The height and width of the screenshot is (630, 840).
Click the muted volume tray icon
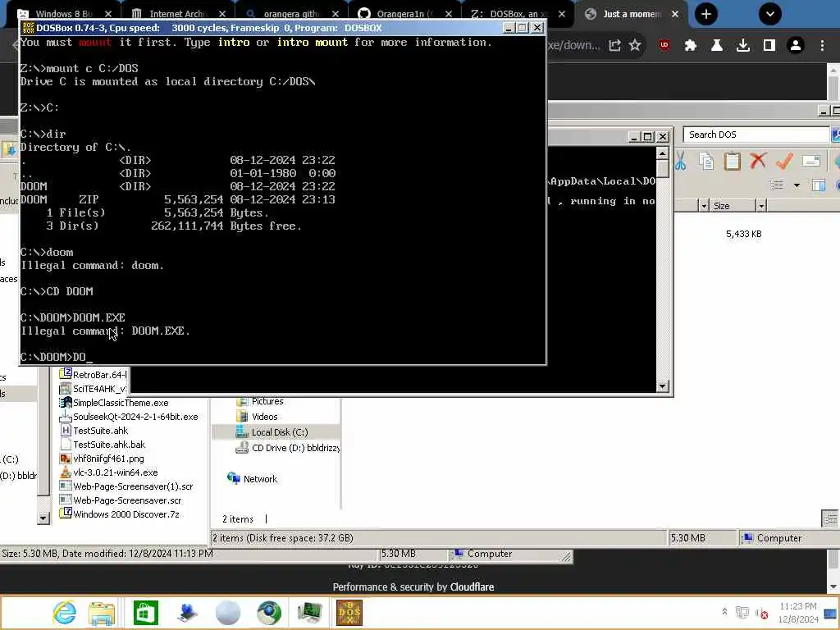coord(762,613)
